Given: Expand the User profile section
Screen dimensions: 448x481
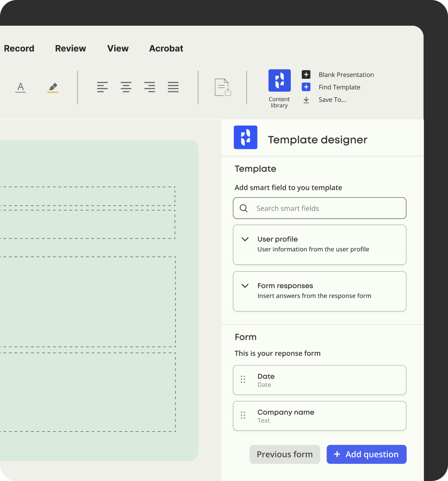Looking at the screenshot, I should click(x=245, y=239).
